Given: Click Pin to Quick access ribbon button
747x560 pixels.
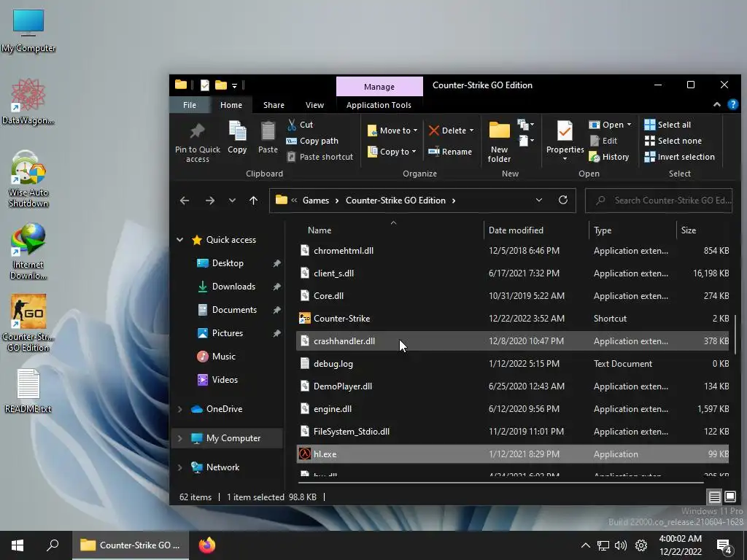Looking at the screenshot, I should pyautogui.click(x=197, y=143).
